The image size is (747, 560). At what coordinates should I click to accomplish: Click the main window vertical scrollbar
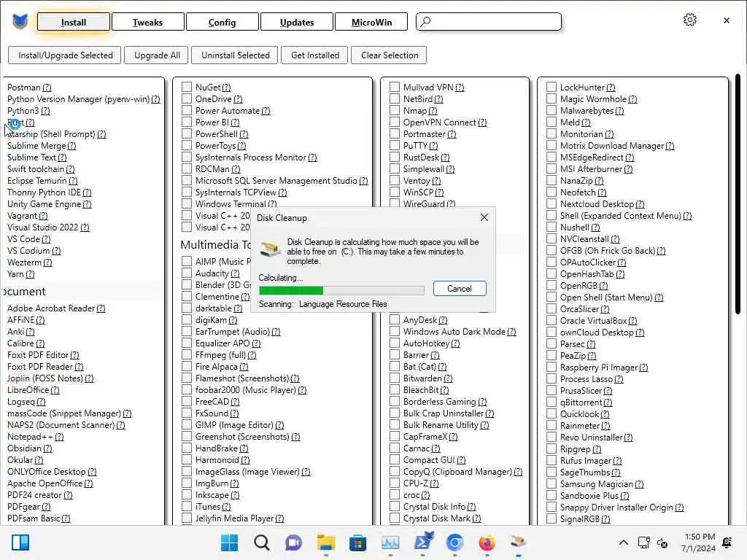click(x=738, y=194)
